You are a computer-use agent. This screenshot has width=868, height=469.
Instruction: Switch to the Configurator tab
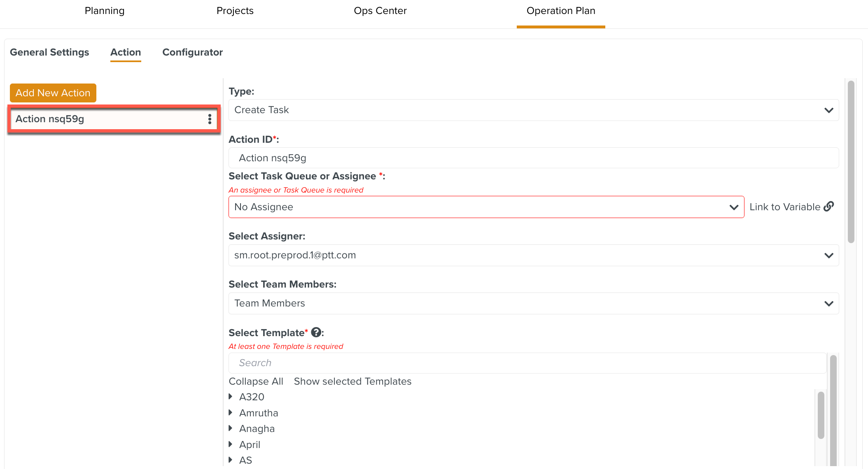tap(192, 52)
